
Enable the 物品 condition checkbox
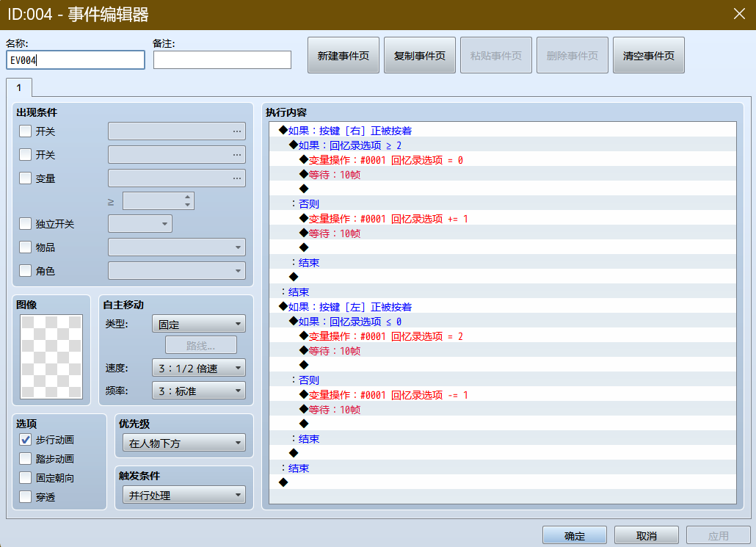click(x=25, y=247)
